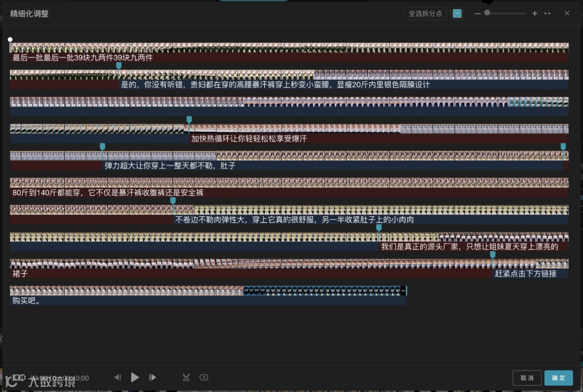Click the zoom slider handle
Image resolution: width=583 pixels, height=392 pixels.
click(487, 12)
